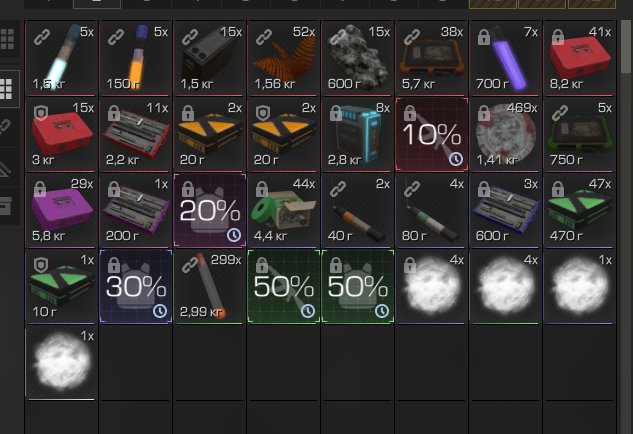Viewport: 633px width, 434px height.
Task: Filter by linked items chain icon
Action: (x=6, y=126)
